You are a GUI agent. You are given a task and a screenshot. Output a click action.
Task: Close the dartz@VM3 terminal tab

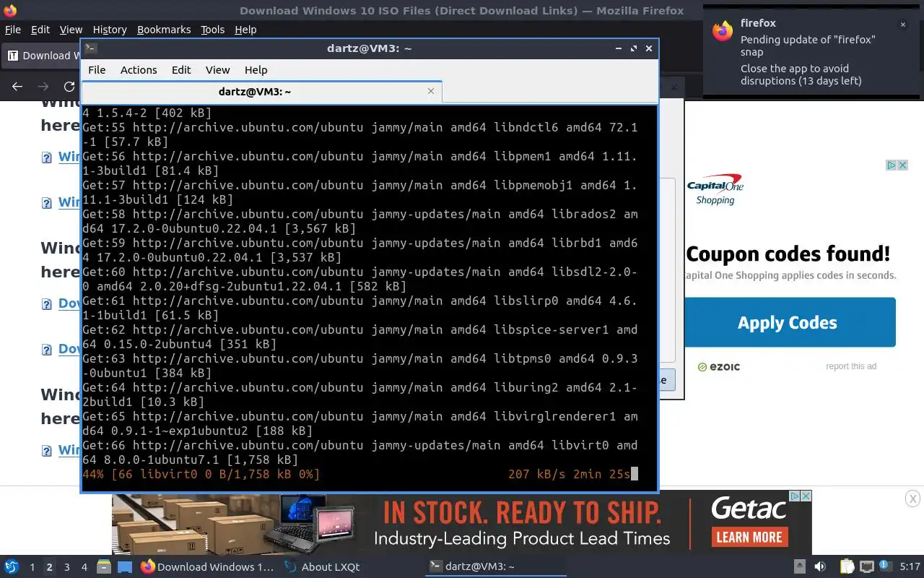[x=431, y=91]
